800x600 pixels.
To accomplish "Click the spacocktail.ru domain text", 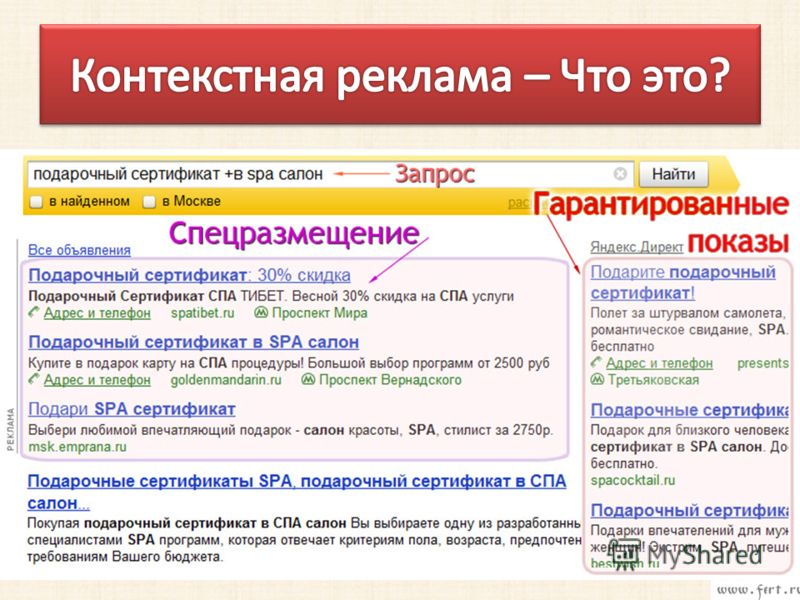I will (633, 480).
